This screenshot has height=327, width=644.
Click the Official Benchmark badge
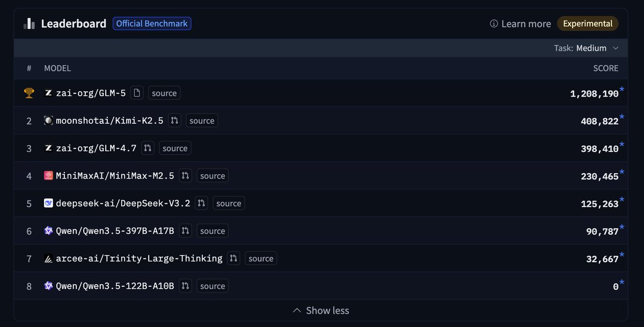(x=152, y=24)
